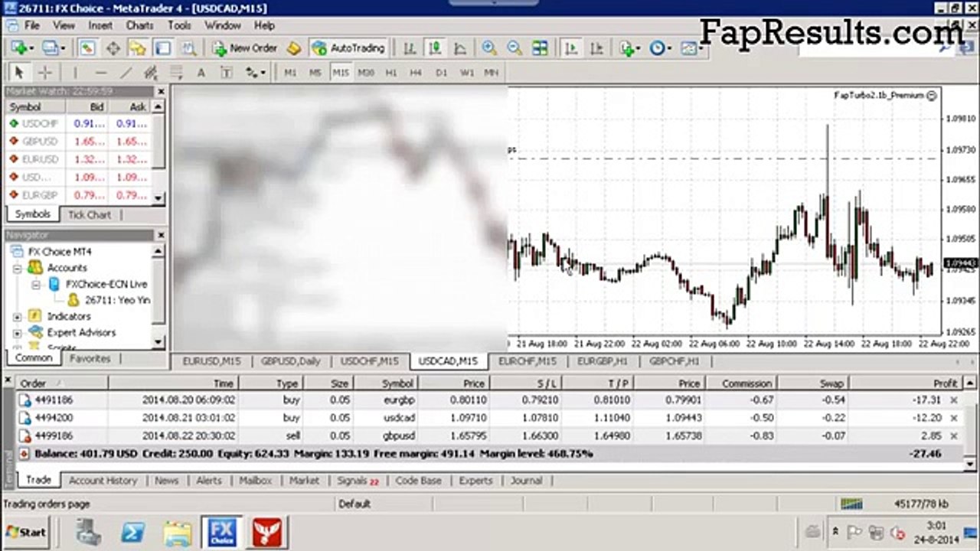980x551 pixels.
Task: Open file explorer folder in taskbar
Action: [x=178, y=531]
